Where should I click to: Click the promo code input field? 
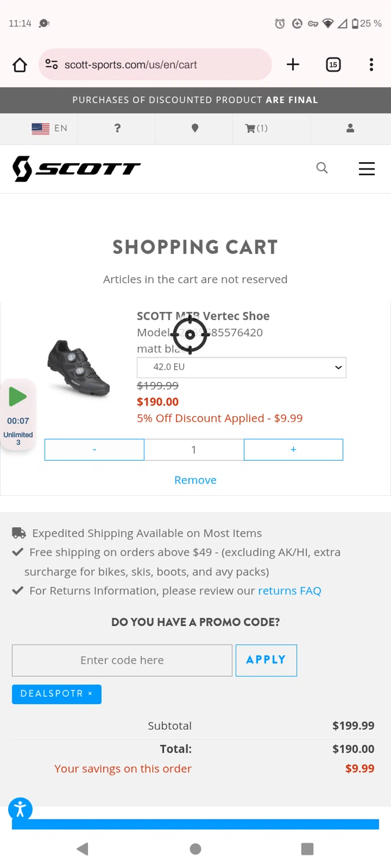click(122, 660)
